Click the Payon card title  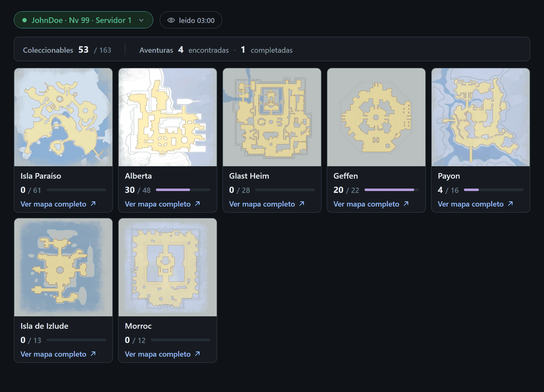point(449,176)
